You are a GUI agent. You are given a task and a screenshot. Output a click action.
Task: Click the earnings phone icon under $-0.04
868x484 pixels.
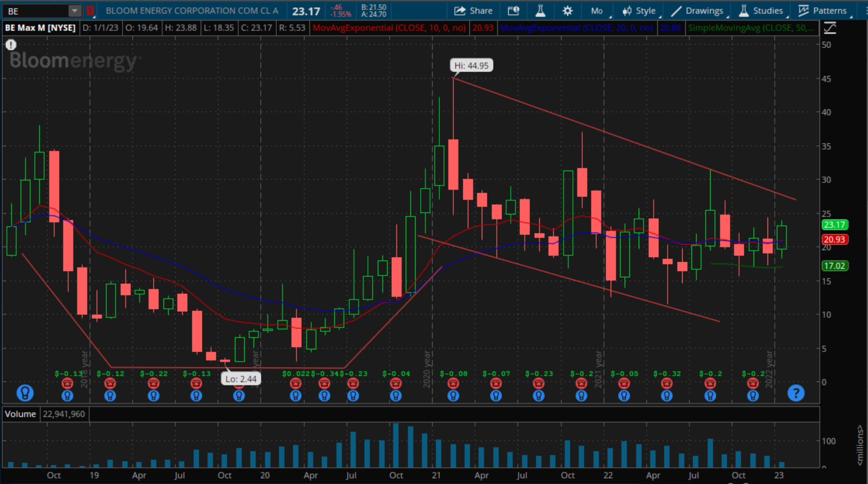396,383
